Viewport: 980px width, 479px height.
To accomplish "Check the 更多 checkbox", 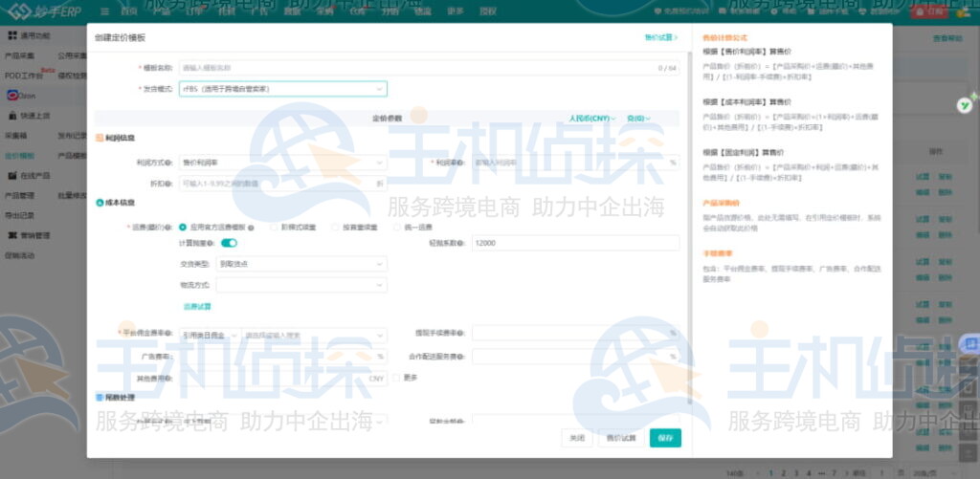I will 396,378.
